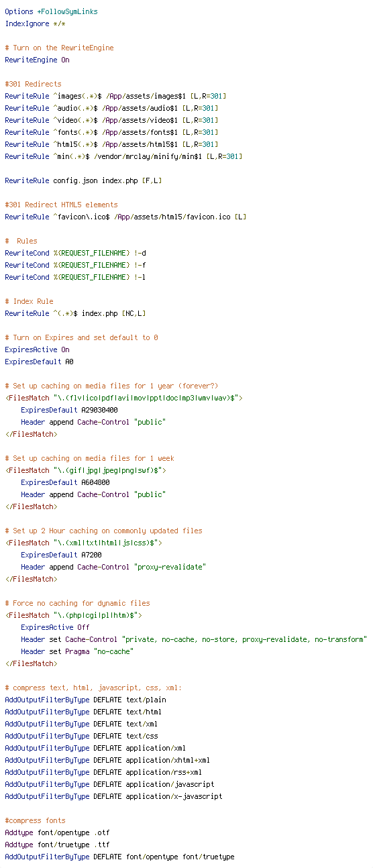Viewport: 373px width, 868px height.
Task: Click the 'IndexIgnore */*' directive
Action: coord(35,24)
